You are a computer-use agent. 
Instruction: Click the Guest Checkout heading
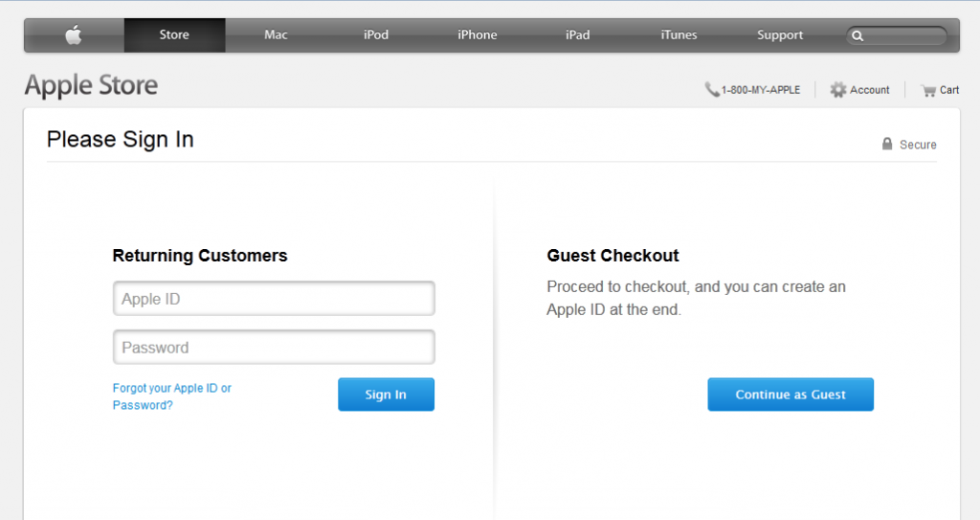click(x=612, y=256)
